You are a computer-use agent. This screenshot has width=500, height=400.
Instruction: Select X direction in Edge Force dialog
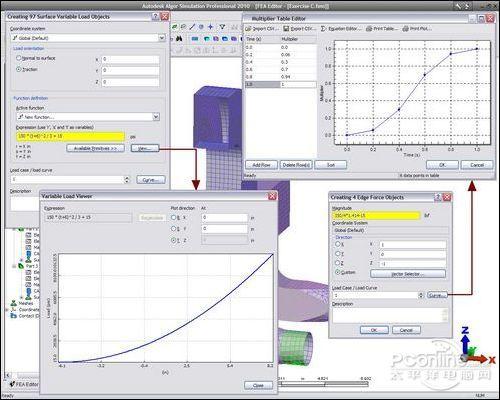[x=338, y=244]
